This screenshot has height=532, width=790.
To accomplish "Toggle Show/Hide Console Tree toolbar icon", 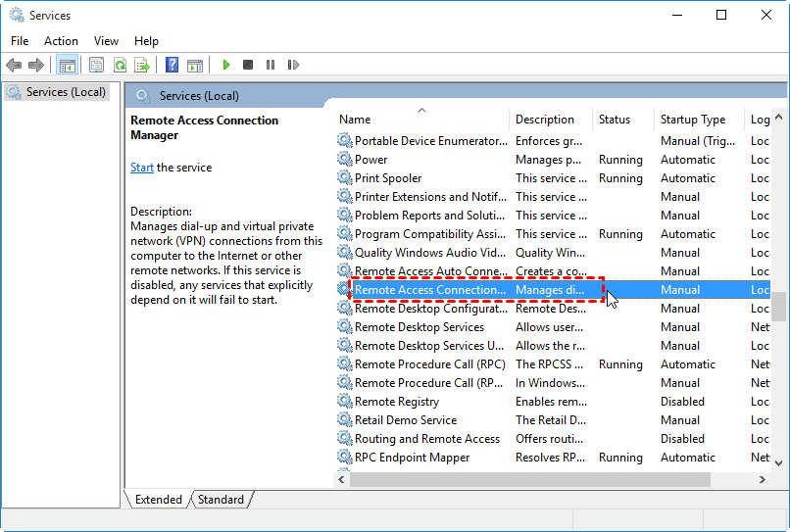I will click(67, 65).
